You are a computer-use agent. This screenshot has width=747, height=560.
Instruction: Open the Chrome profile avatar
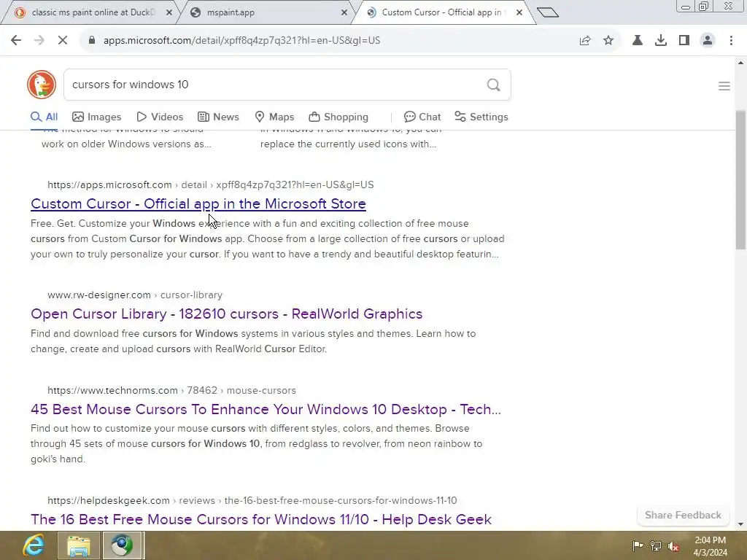click(708, 41)
